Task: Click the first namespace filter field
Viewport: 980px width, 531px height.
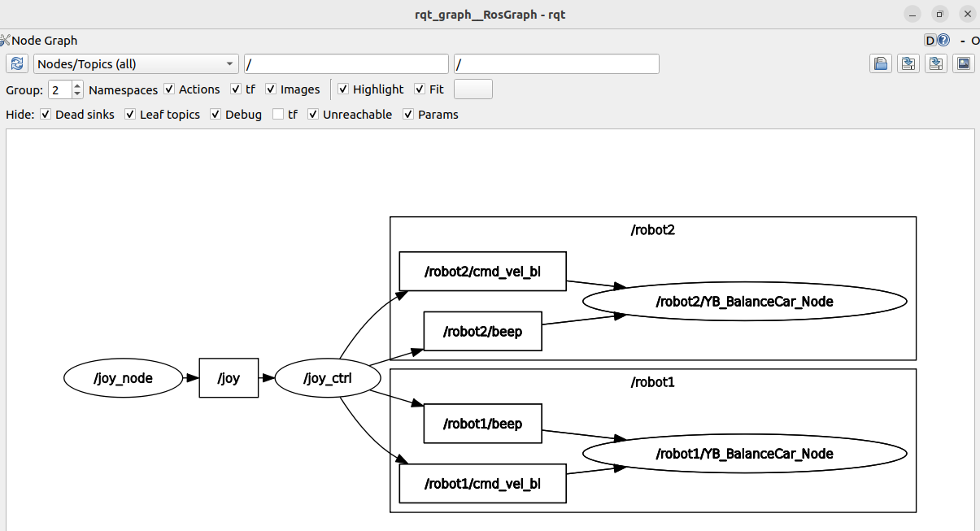Action: 346,64
